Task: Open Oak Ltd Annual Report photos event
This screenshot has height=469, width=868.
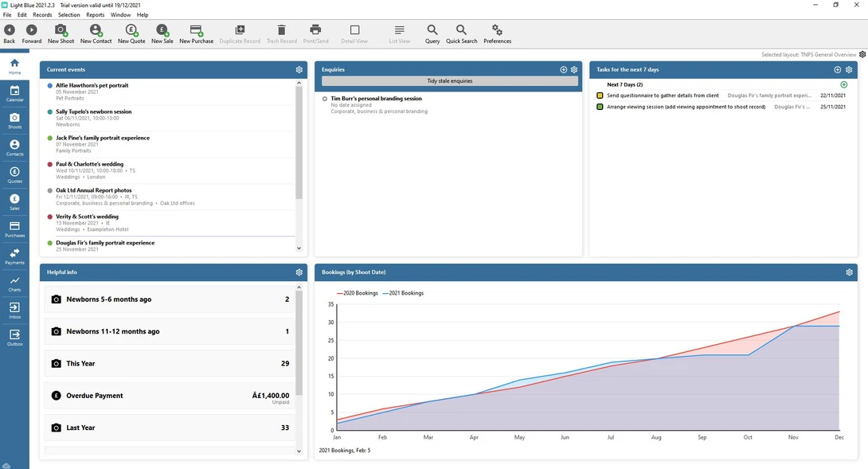Action: pyautogui.click(x=169, y=196)
